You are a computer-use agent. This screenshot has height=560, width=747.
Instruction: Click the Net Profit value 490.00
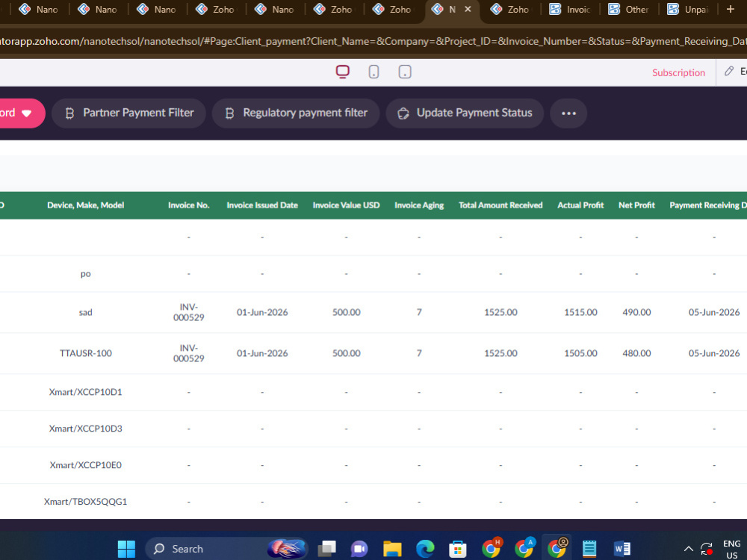pos(636,312)
